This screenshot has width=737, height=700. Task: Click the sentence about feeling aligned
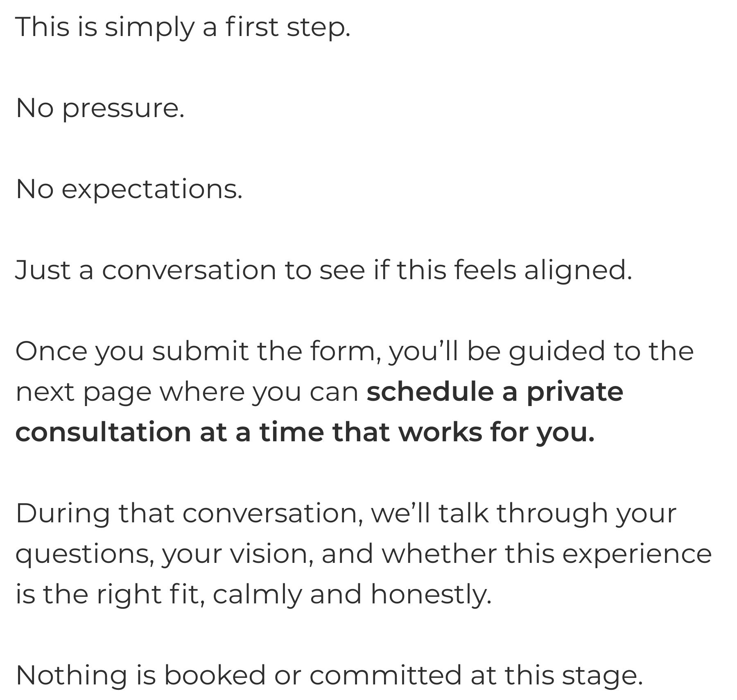click(324, 270)
